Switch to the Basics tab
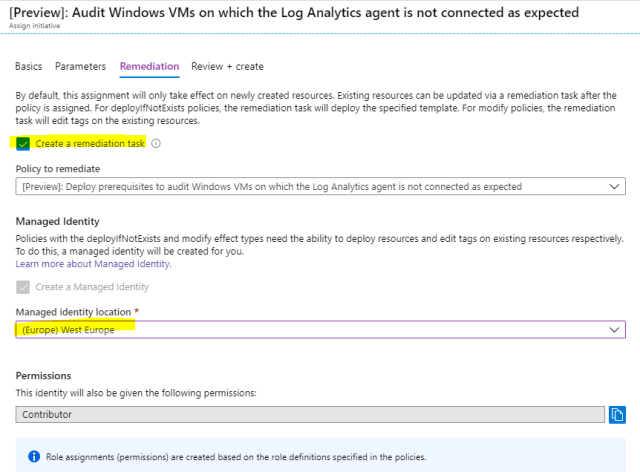 click(29, 67)
